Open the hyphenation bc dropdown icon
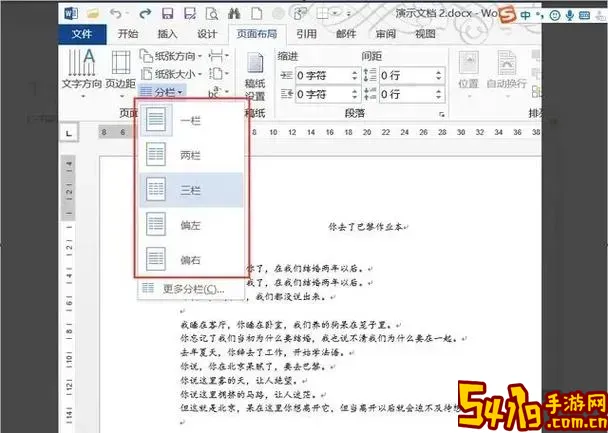Screen dimensions: 608x433 218,92
